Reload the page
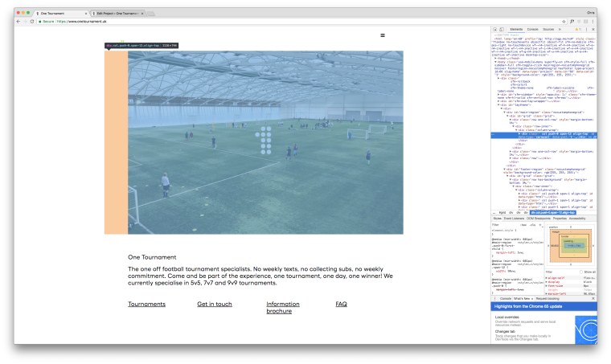 (x=32, y=21)
